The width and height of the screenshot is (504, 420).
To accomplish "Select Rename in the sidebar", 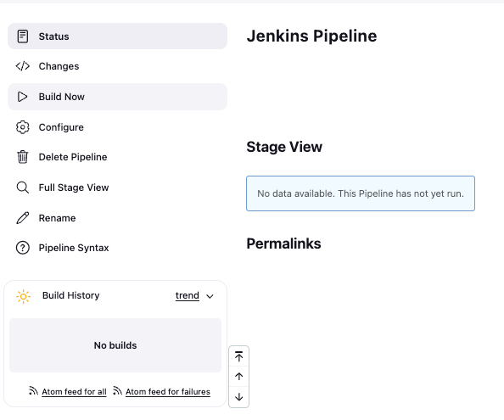I will coord(117,218).
